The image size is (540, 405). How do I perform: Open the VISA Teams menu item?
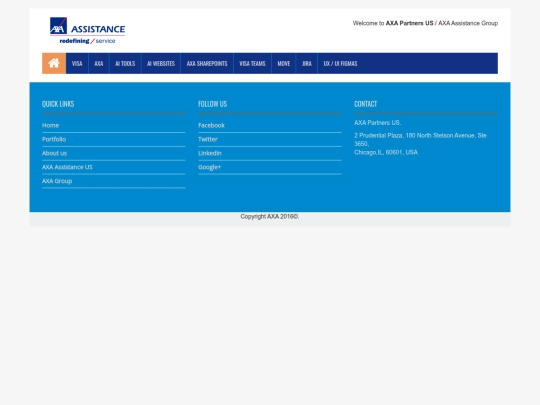[252, 63]
